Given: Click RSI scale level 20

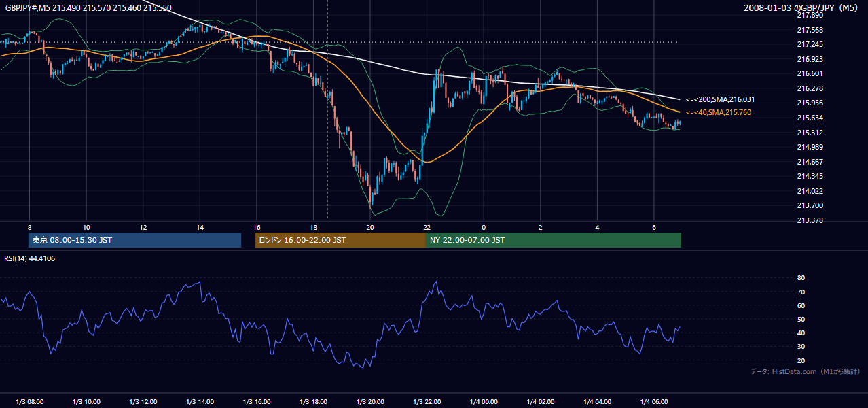Looking at the screenshot, I should pyautogui.click(x=801, y=360).
